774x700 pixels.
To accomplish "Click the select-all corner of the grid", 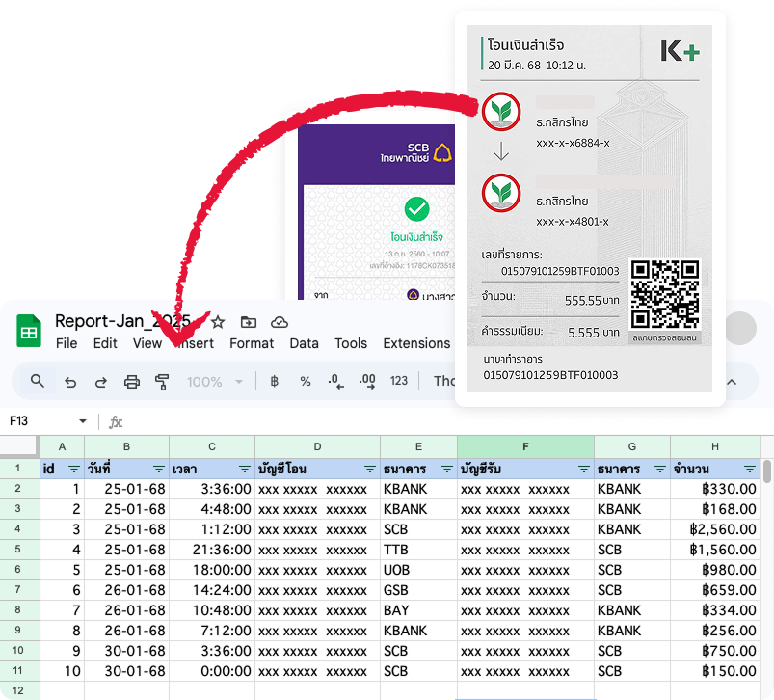I will [x=19, y=446].
